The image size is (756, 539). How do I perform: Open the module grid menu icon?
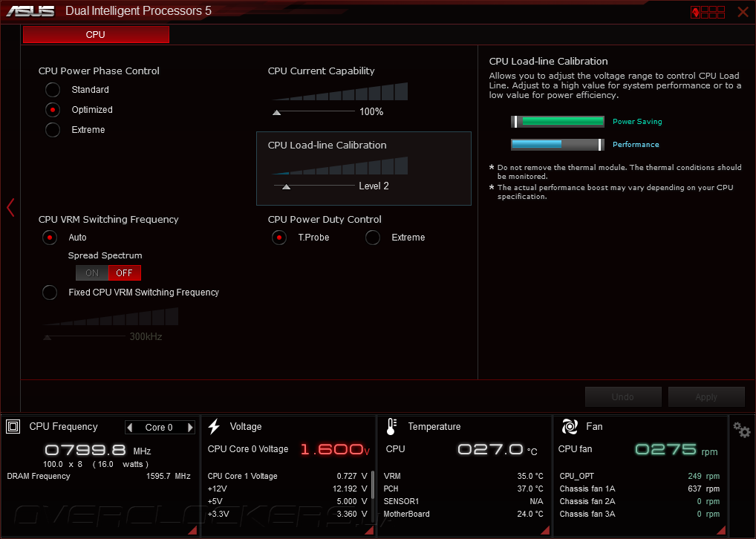point(708,12)
